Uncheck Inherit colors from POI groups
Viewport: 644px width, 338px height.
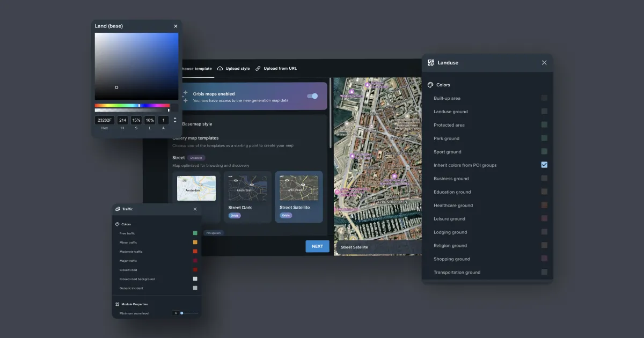tap(544, 165)
